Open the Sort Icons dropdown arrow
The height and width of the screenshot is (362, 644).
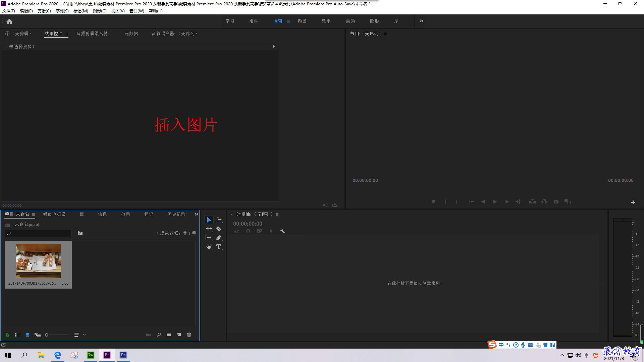(84, 335)
